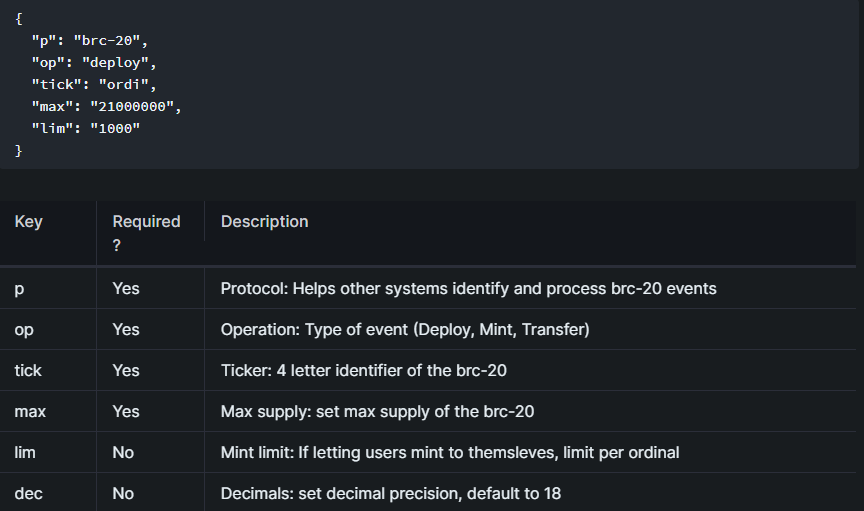
Task: Click the "Description" column header
Action: click(264, 222)
